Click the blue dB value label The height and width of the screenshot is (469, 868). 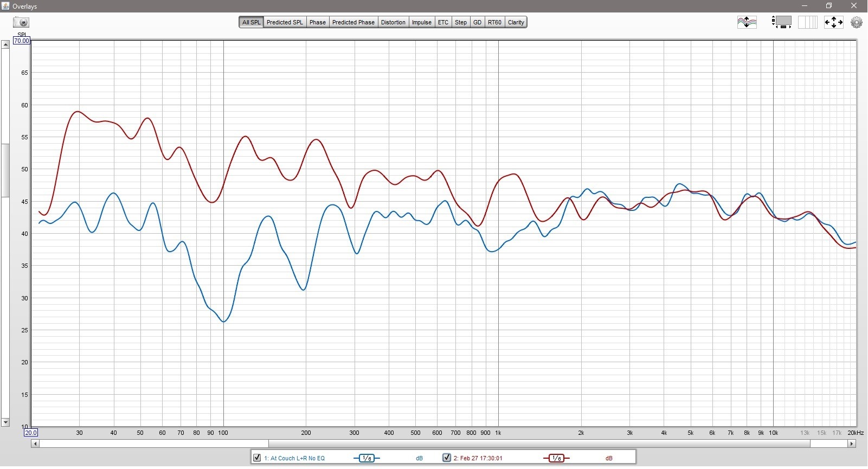coord(419,458)
